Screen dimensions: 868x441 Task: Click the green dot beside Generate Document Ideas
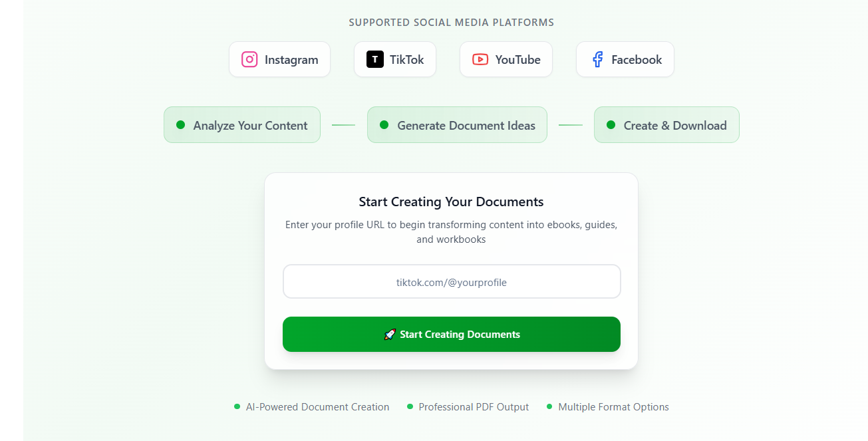click(384, 125)
